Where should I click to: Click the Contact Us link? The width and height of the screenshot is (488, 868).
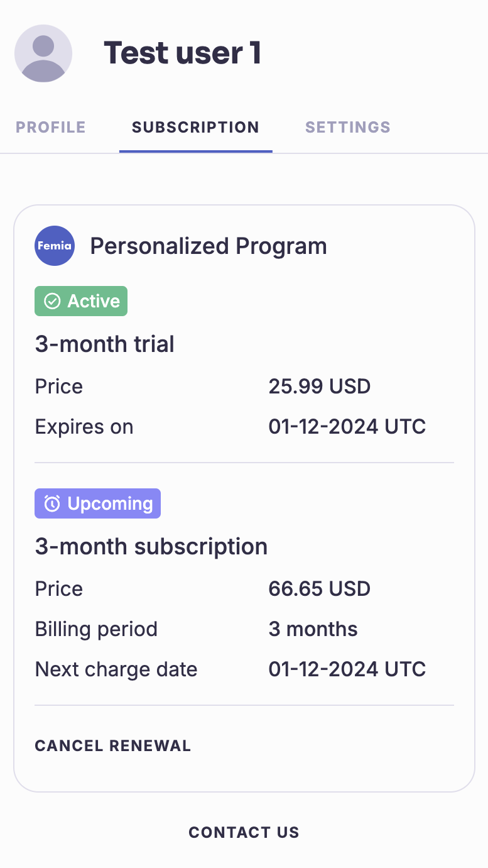[x=244, y=832]
